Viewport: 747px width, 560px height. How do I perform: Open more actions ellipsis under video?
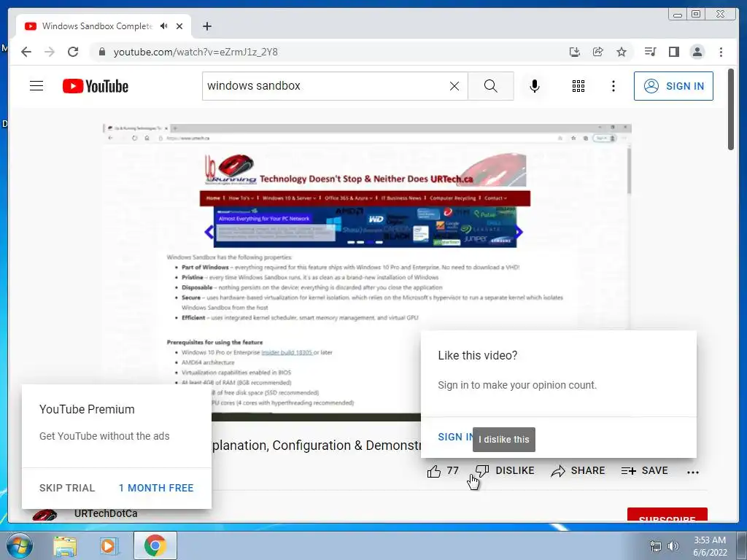pos(693,472)
